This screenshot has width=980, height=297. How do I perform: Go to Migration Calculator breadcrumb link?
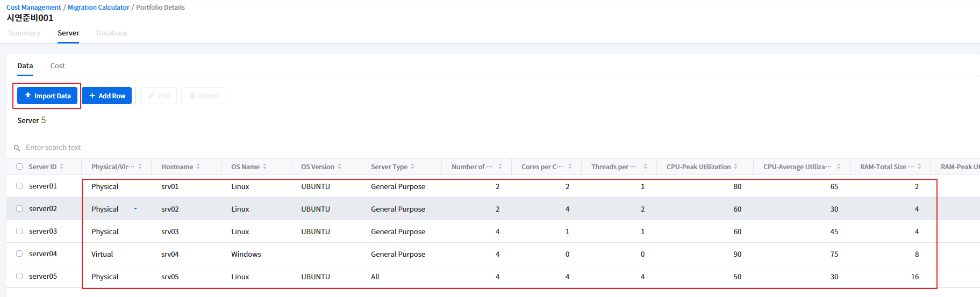pyautogui.click(x=98, y=8)
